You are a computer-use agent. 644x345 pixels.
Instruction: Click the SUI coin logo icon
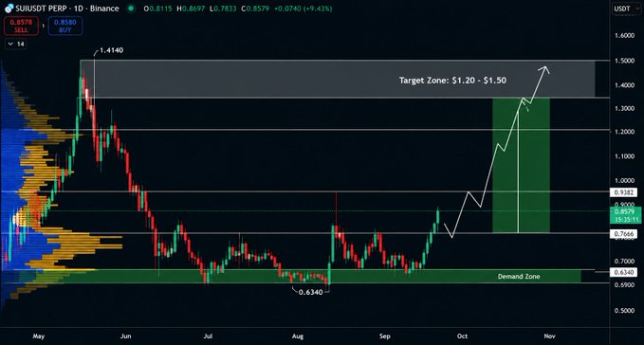pyautogui.click(x=9, y=9)
